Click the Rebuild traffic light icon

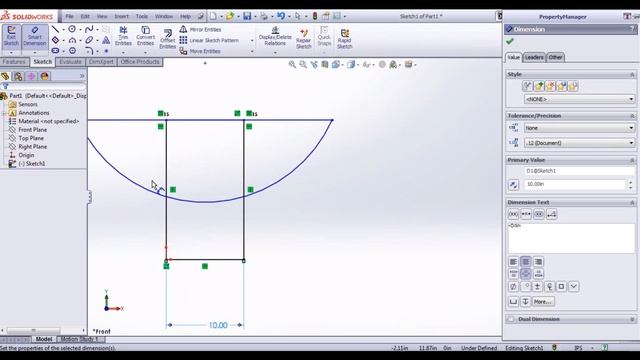pos(315,16)
